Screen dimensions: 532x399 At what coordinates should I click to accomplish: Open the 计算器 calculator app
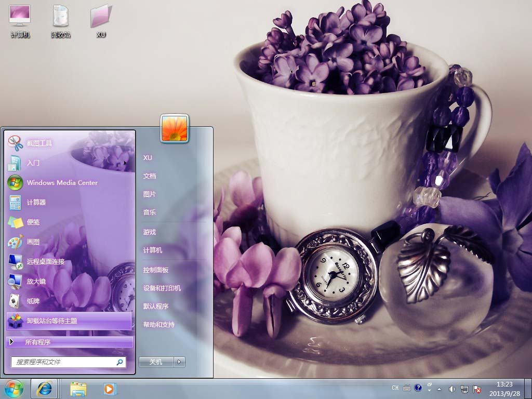(36, 202)
